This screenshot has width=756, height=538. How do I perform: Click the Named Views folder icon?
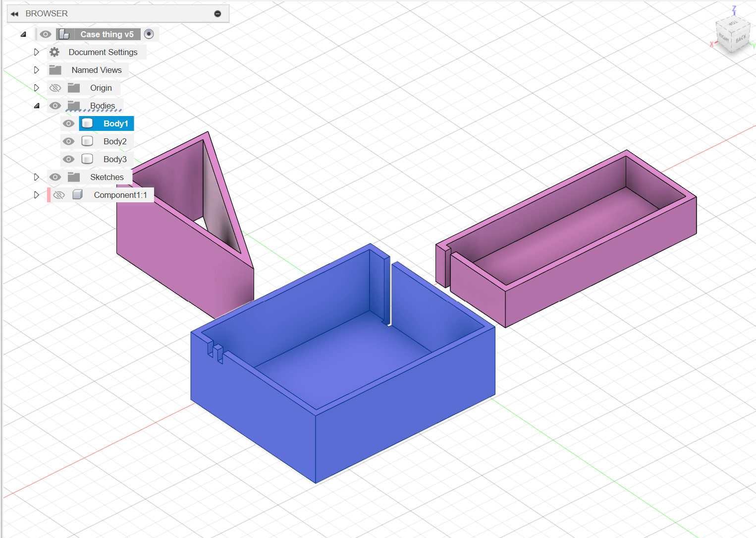click(55, 70)
